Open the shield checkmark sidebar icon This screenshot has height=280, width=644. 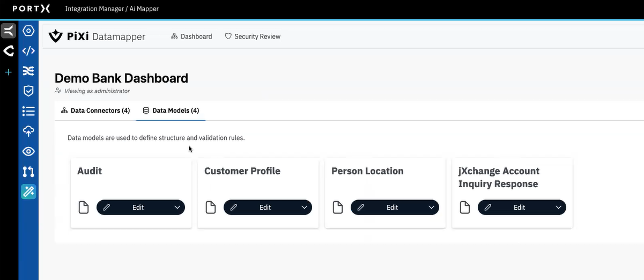[x=28, y=91]
